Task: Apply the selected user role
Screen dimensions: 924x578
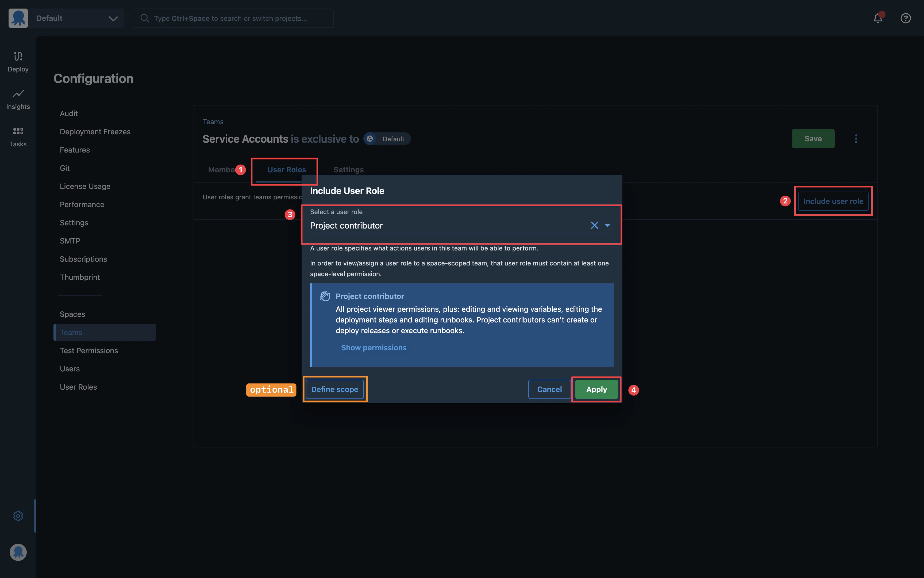Action: coord(596,389)
